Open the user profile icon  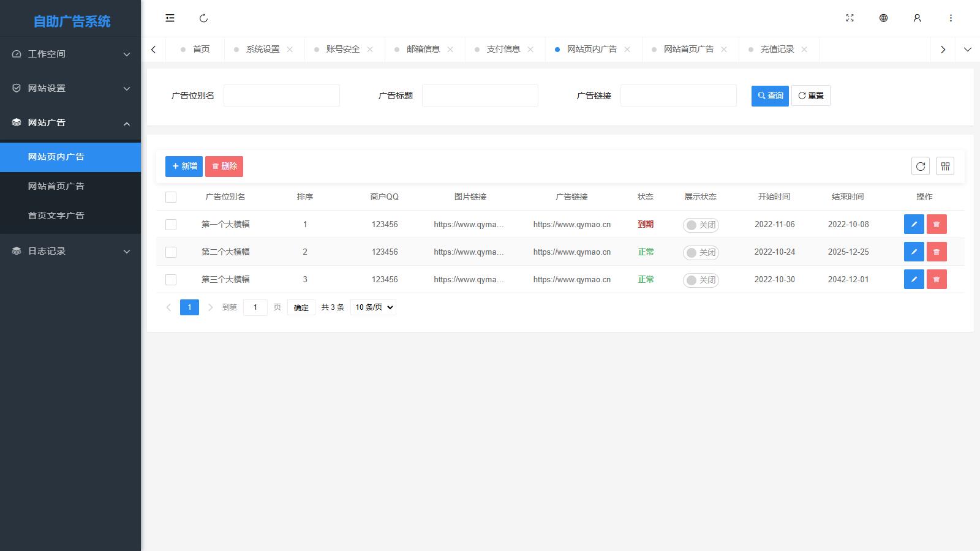(x=917, y=18)
